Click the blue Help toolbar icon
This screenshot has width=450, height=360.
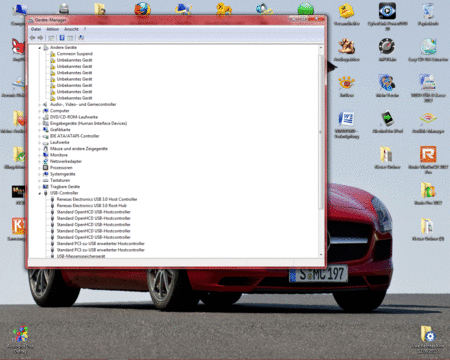click(62, 38)
